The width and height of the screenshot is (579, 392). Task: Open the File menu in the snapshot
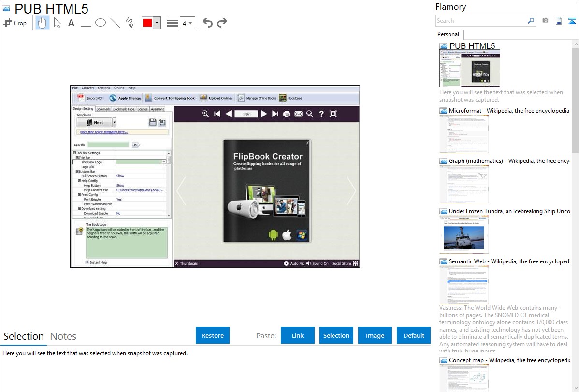(75, 88)
